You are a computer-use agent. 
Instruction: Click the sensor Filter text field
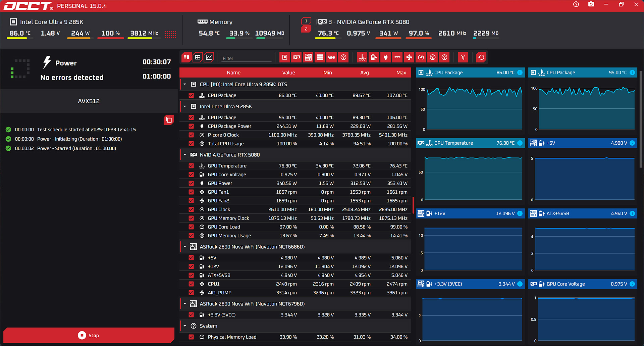247,58
